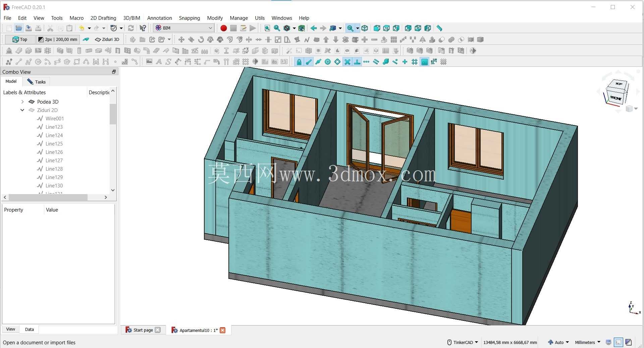Screen dimensions: 644x348
Task: Toggle Snap Grid hash button
Action: point(415,62)
